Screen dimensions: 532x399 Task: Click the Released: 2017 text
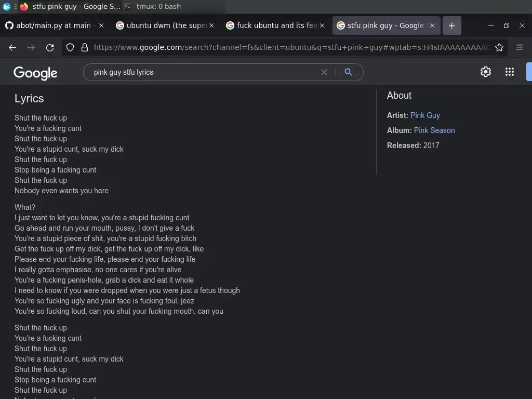413,145
